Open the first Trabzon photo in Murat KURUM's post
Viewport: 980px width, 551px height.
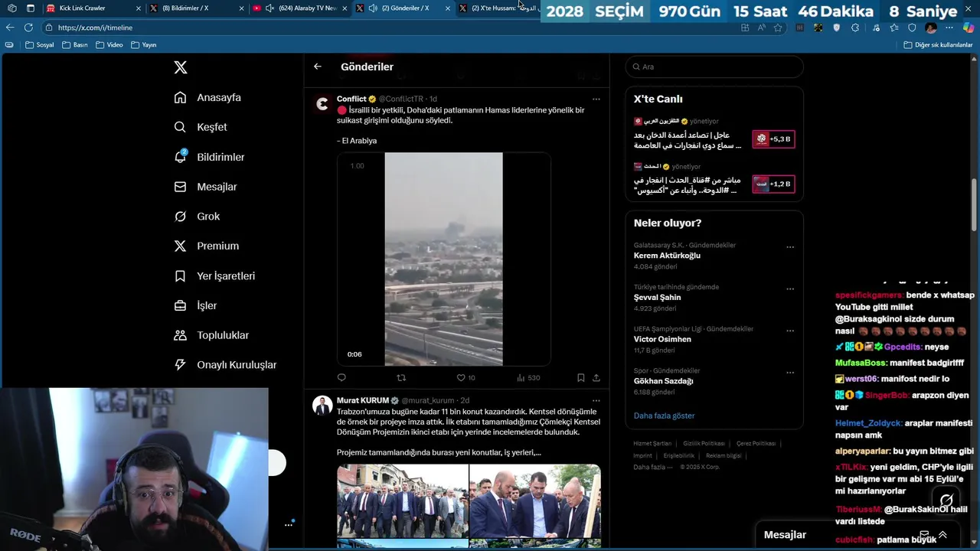pyautogui.click(x=403, y=501)
